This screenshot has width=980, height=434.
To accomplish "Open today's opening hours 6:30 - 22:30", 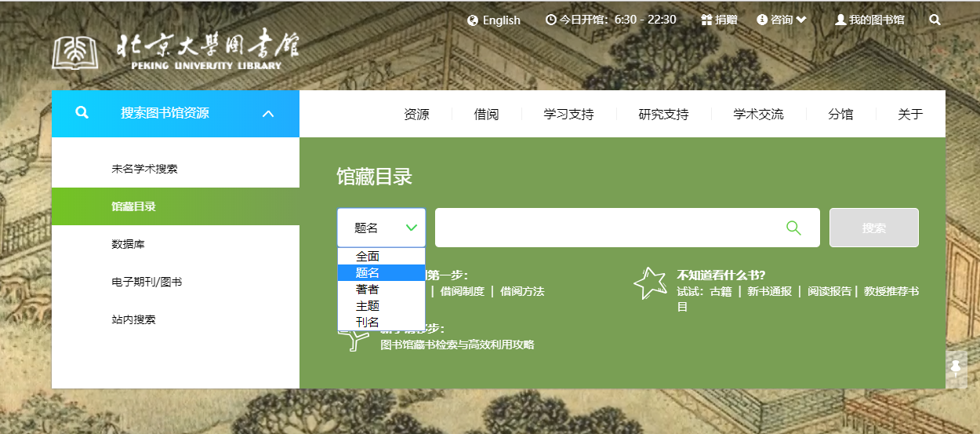I will (x=617, y=20).
